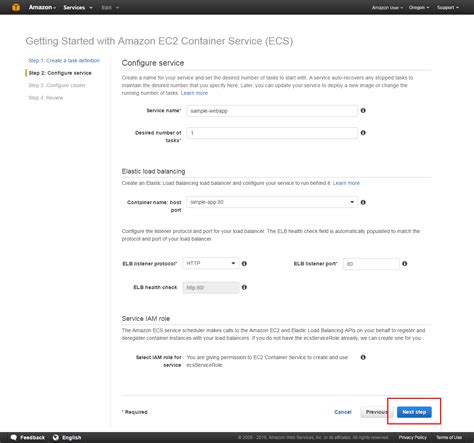Open the Support menu
This screenshot has height=443, width=474.
coord(448,7)
